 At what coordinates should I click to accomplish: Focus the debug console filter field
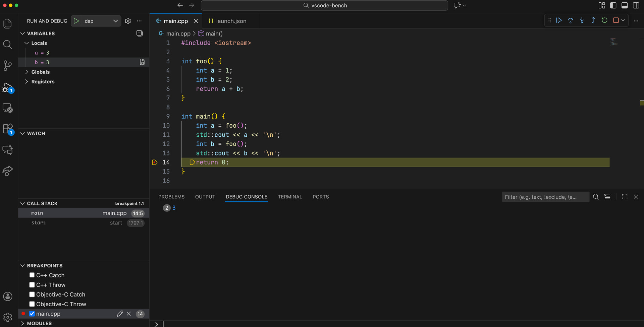coord(545,197)
